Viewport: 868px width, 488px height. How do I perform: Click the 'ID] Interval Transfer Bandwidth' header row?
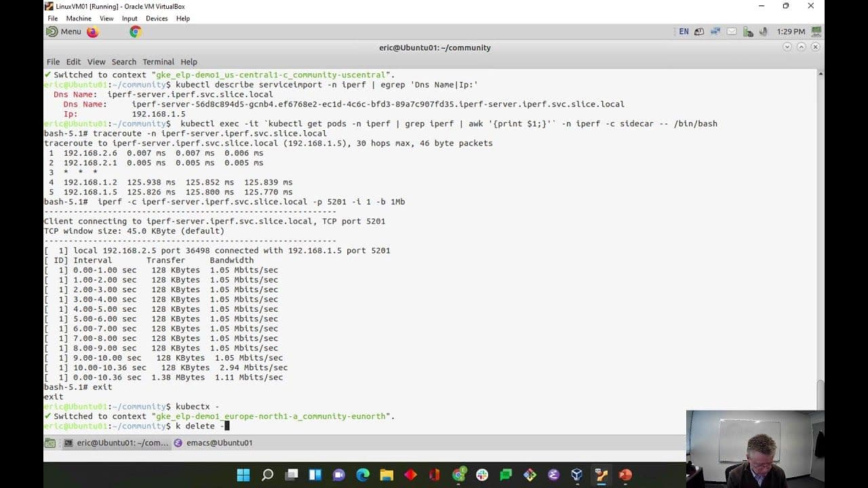tap(149, 260)
